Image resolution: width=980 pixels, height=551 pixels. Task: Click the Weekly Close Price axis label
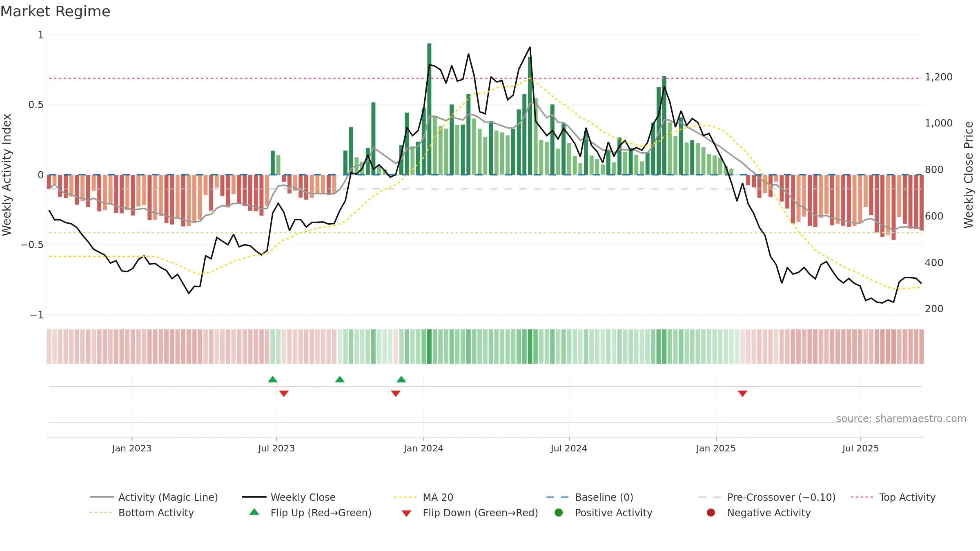(969, 175)
